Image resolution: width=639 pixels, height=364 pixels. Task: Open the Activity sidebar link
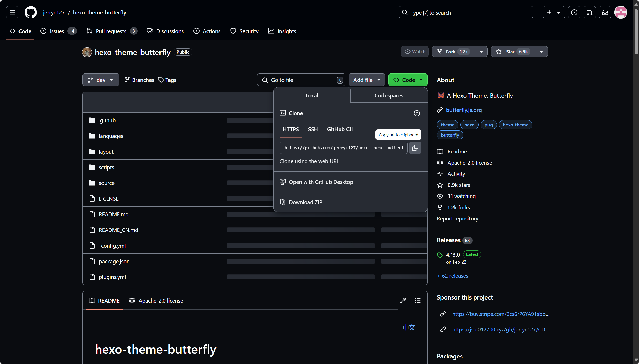point(456,174)
